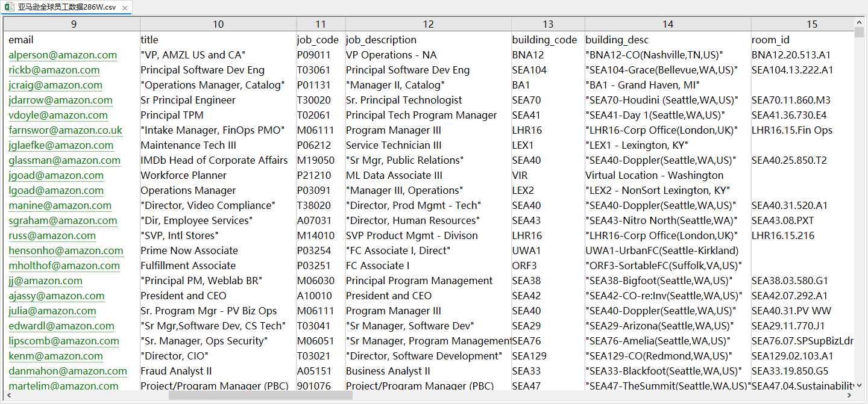The image size is (868, 404).
Task: Click the vertical scrollbar thumb
Action: (860, 33)
